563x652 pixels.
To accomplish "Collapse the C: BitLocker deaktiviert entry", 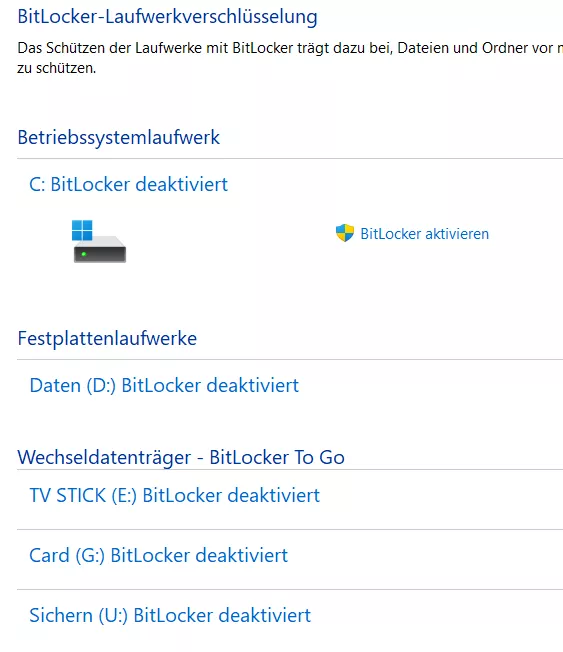I will point(128,184).
